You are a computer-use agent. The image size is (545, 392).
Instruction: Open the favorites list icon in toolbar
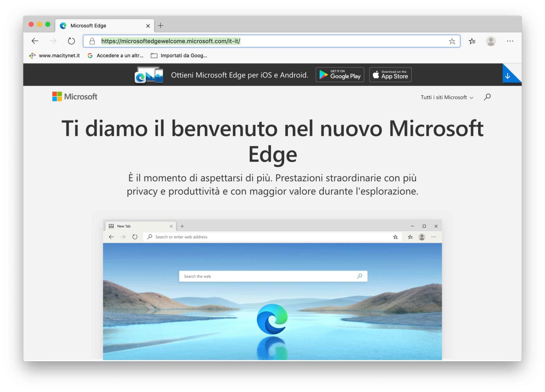[472, 41]
